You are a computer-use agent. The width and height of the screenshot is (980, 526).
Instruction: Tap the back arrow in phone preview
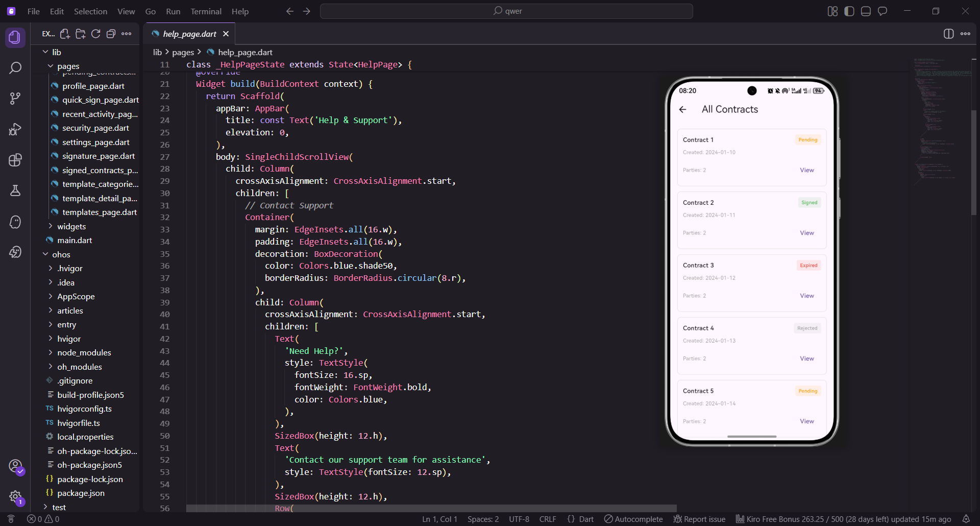pos(683,109)
